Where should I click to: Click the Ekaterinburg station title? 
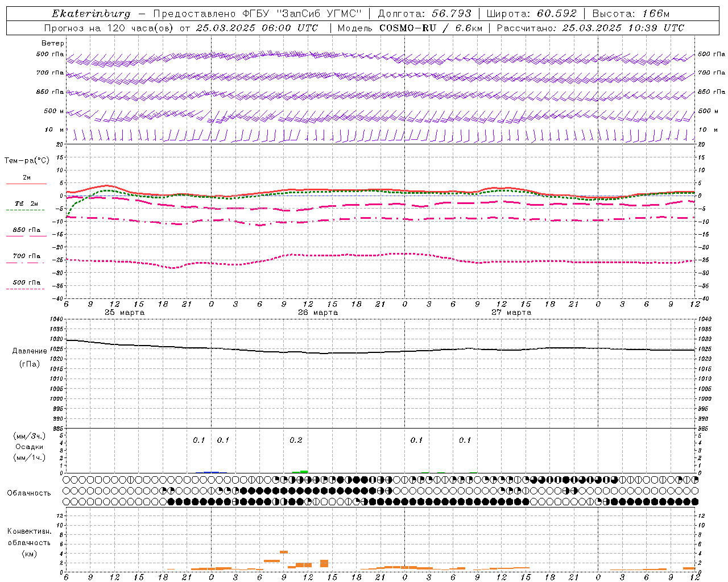[91, 14]
